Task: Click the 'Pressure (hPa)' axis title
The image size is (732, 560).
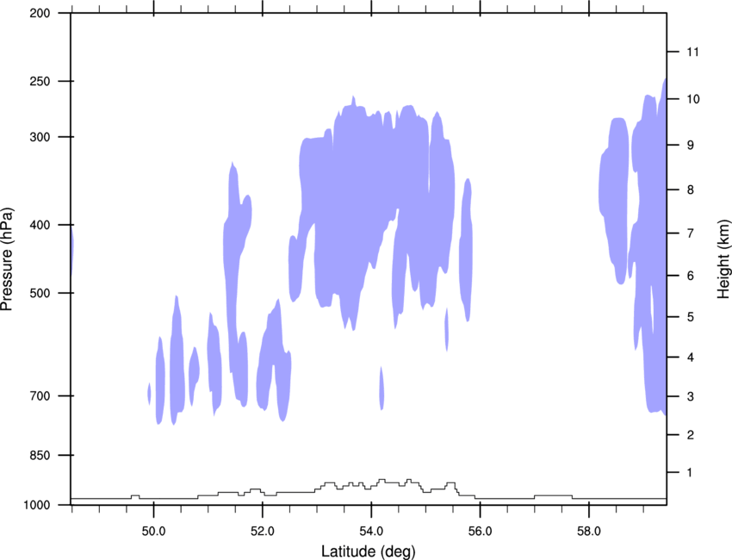Action: click(7, 258)
